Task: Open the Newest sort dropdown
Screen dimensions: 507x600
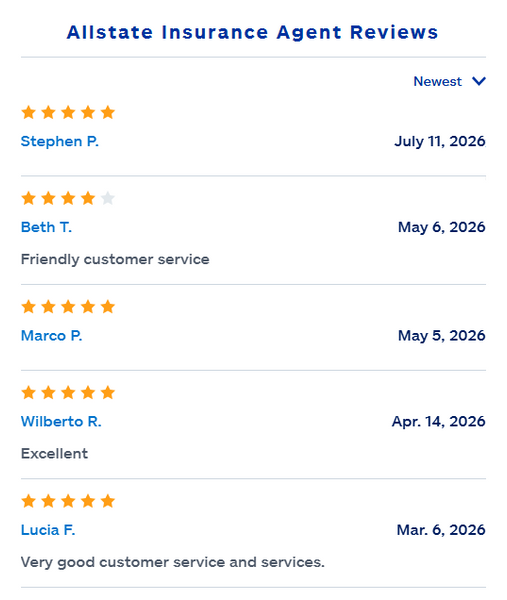Action: (449, 82)
